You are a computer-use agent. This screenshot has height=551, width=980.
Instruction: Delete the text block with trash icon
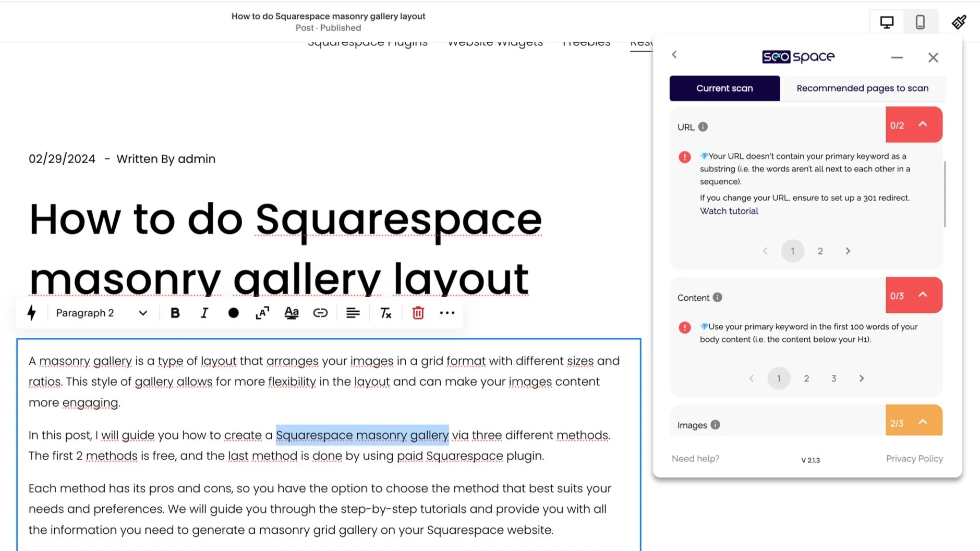pos(418,313)
